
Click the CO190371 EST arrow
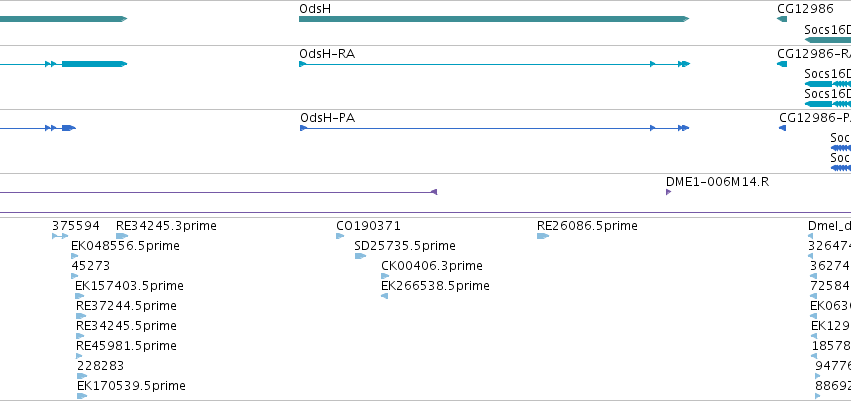(340, 236)
